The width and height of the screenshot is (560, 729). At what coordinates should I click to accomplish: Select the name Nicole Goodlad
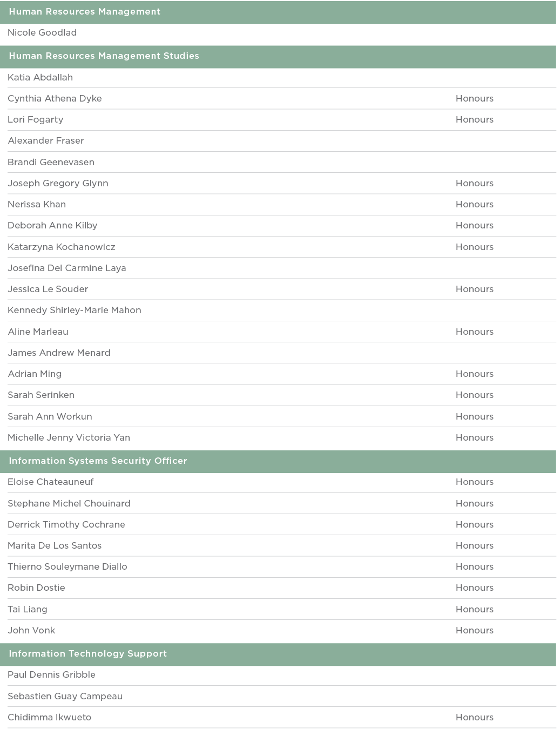[42, 33]
